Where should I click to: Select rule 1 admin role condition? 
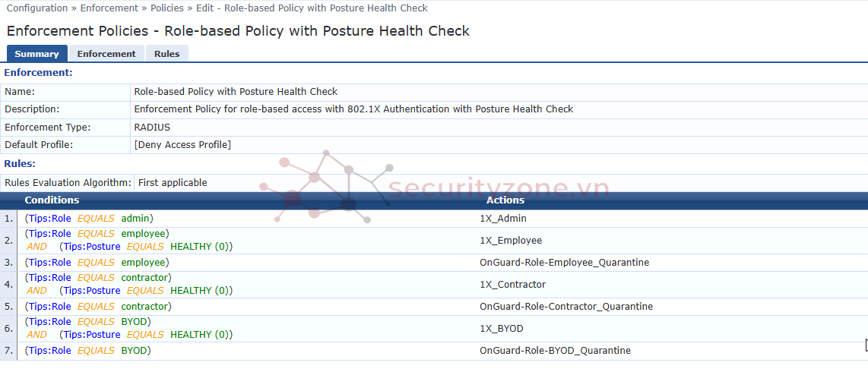(89, 219)
